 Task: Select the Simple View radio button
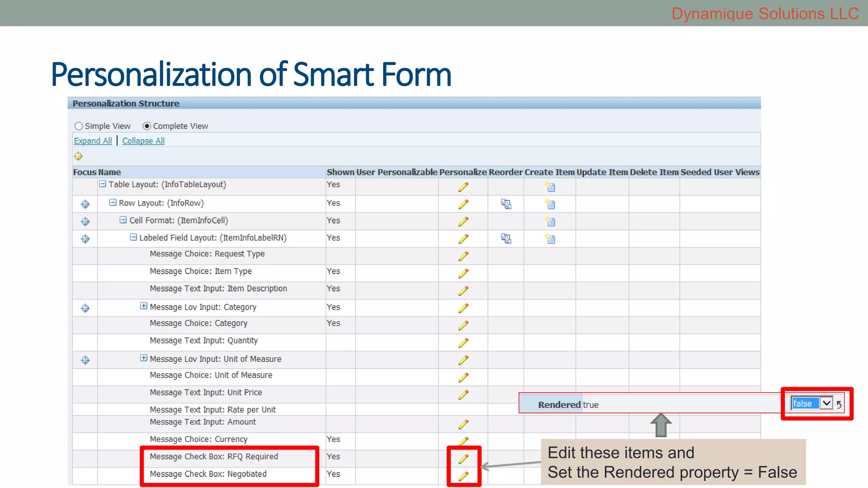point(79,126)
